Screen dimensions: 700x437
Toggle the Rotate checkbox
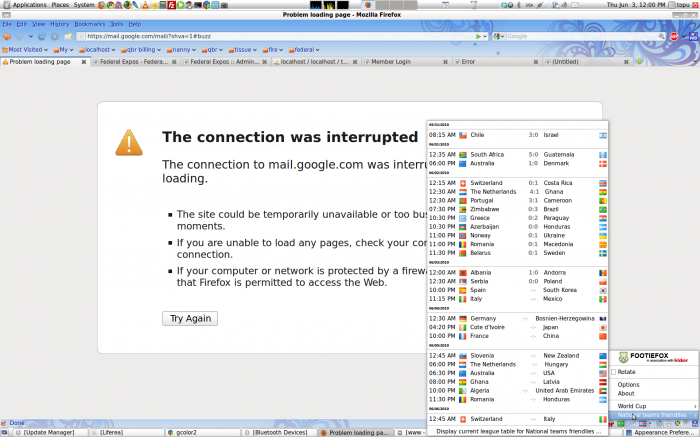click(x=614, y=372)
